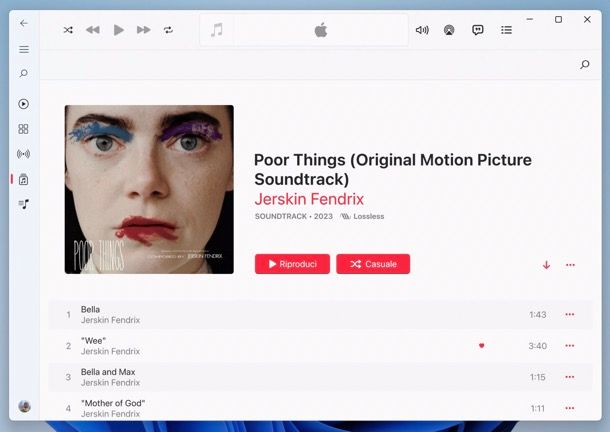Click the Riproduci button
This screenshot has height=432, width=610.
point(292,264)
